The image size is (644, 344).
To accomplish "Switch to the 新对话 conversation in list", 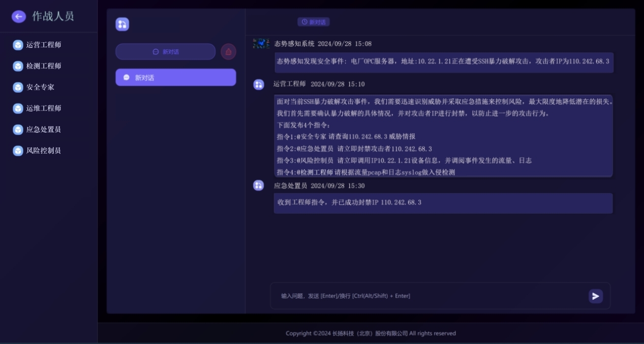I will 175,77.
